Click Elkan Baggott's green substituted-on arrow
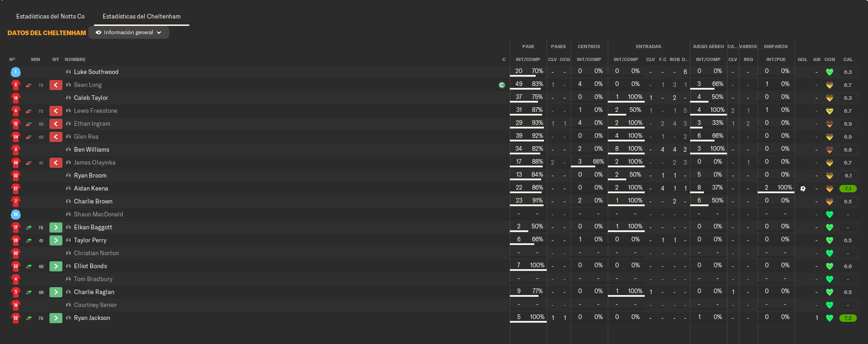 [56, 227]
